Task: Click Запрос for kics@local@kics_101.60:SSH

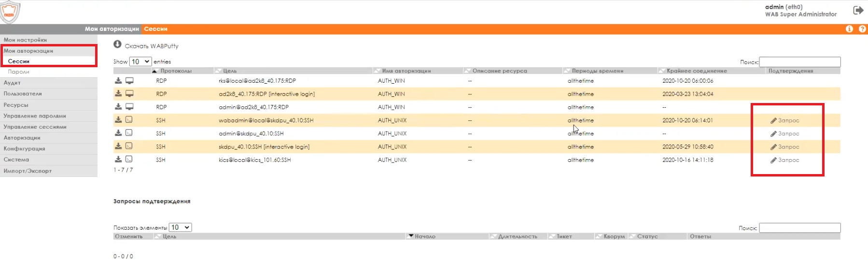Action: (x=785, y=160)
